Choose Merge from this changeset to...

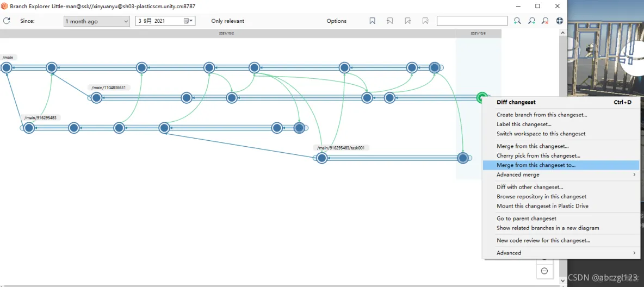pos(561,165)
